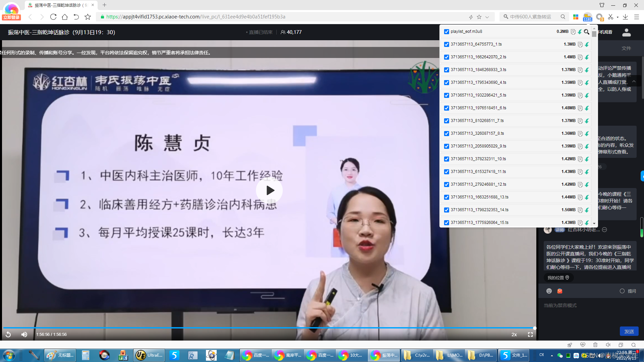Click the gift shopping-bag icon in chat toolbar
Viewport: 644px width, 362px height.
click(x=559, y=291)
